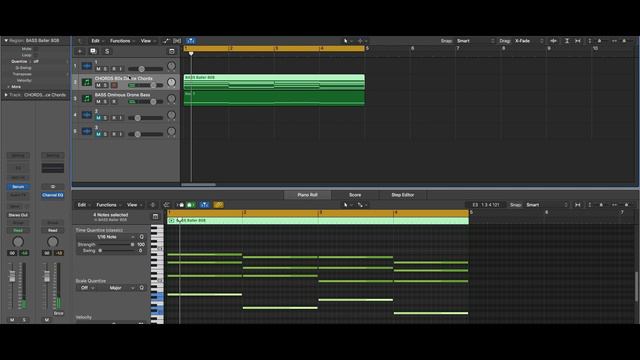This screenshot has width=640, height=360.
Task: Click BASS Ominous Drone Bass instrument icon
Action: [x=87, y=98]
